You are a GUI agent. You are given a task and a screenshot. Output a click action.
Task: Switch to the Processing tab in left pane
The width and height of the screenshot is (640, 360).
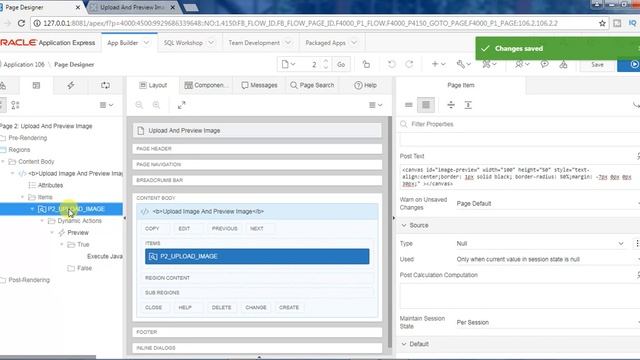coord(105,85)
